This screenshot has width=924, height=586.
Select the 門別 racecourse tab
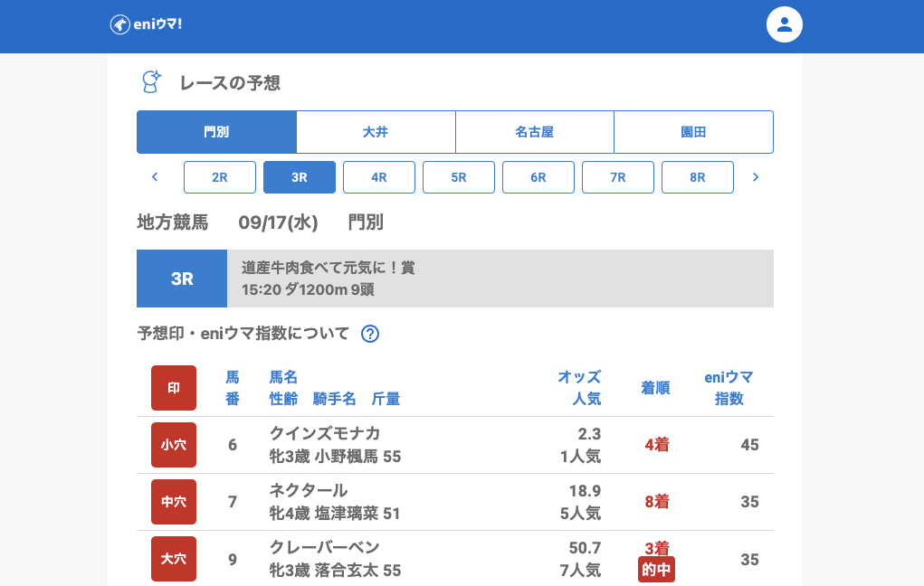pos(216,132)
